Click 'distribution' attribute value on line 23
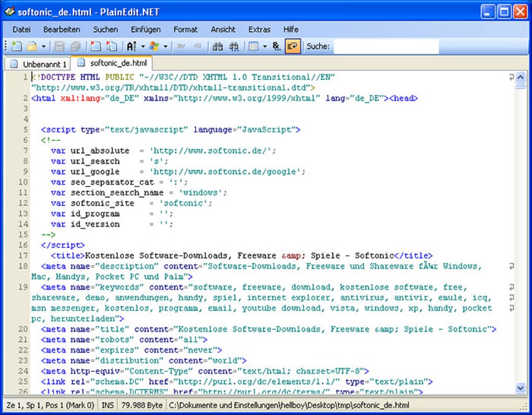 coord(129,361)
